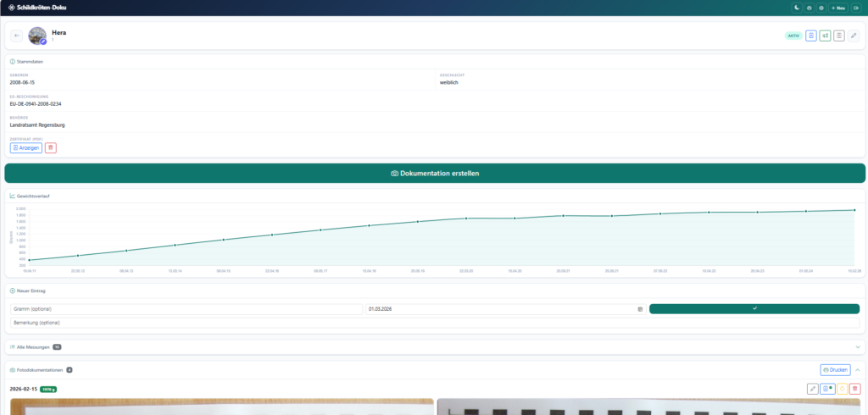The image size is (868, 415).
Task: Create a new entry with the Neu button
Action: pos(837,8)
